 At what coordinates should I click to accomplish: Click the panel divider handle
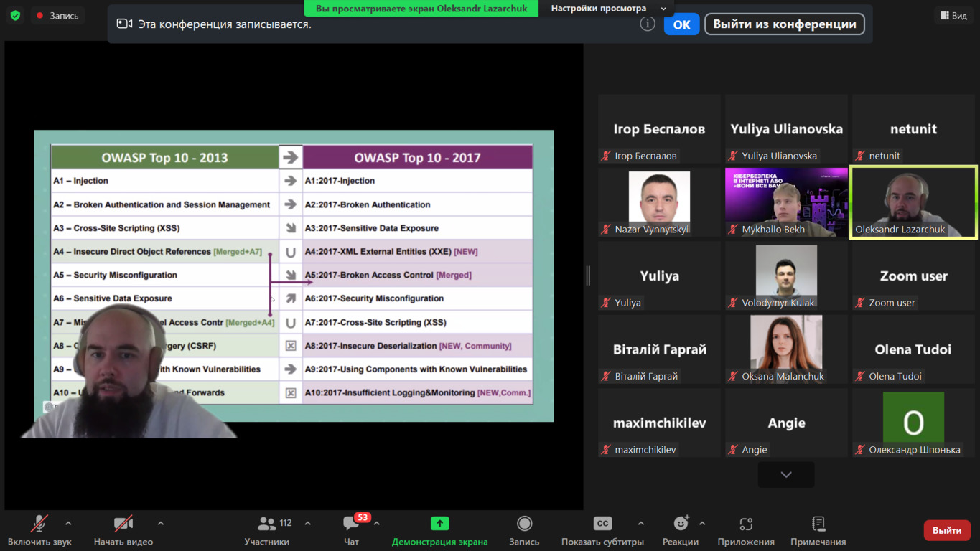click(x=588, y=275)
